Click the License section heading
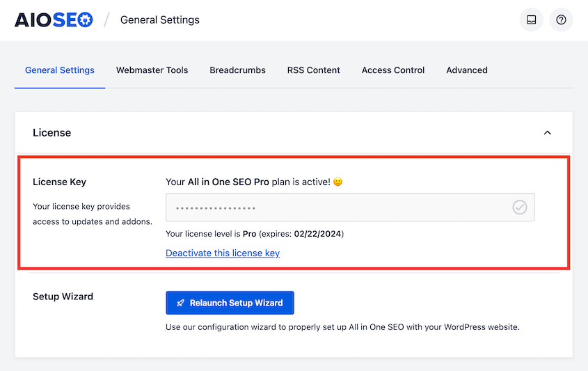Image resolution: width=588 pixels, height=371 pixels. 51,133
